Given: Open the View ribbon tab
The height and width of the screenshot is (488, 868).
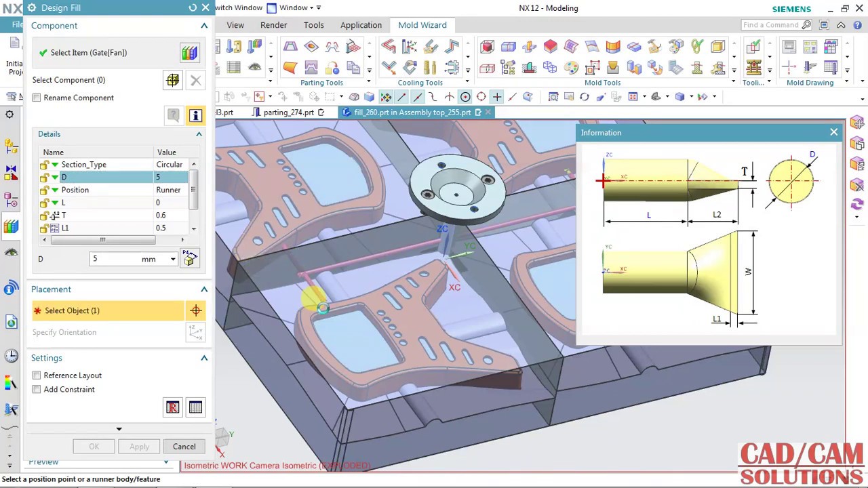Looking at the screenshot, I should (x=235, y=25).
